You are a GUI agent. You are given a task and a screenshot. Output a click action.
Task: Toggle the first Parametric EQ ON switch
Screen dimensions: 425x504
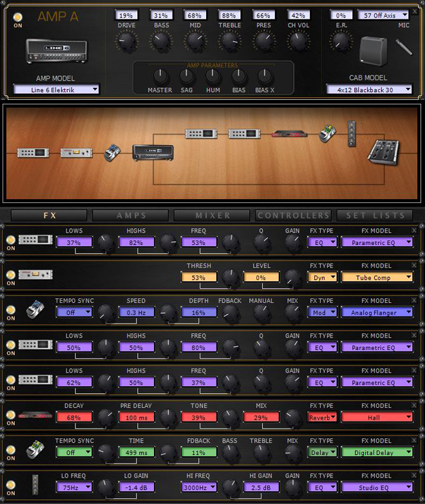[x=10, y=240]
